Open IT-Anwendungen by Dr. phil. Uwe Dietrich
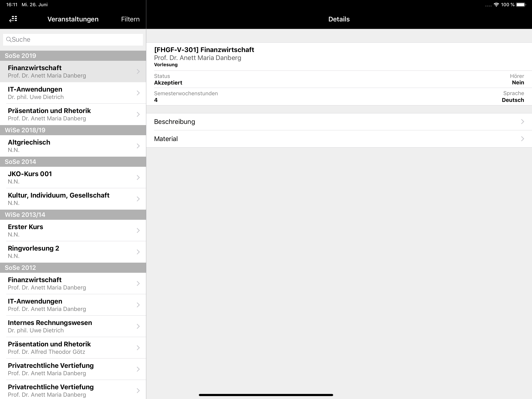The image size is (532, 399). click(73, 93)
